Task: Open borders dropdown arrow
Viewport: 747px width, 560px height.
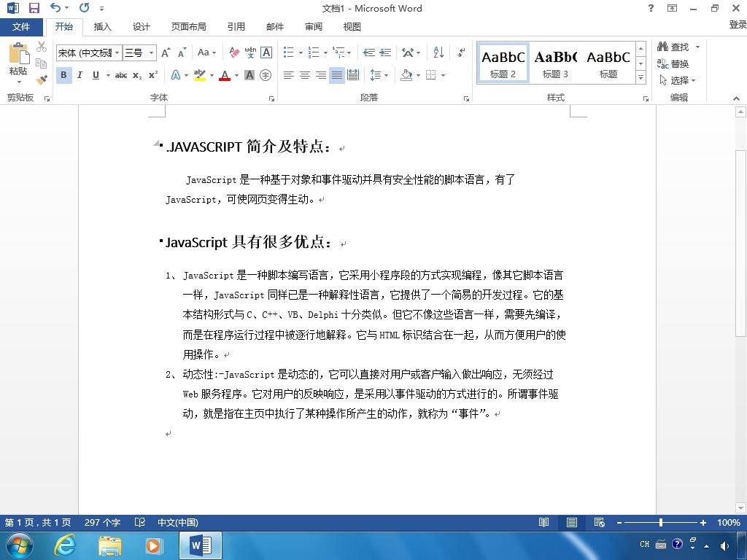Action: click(443, 75)
